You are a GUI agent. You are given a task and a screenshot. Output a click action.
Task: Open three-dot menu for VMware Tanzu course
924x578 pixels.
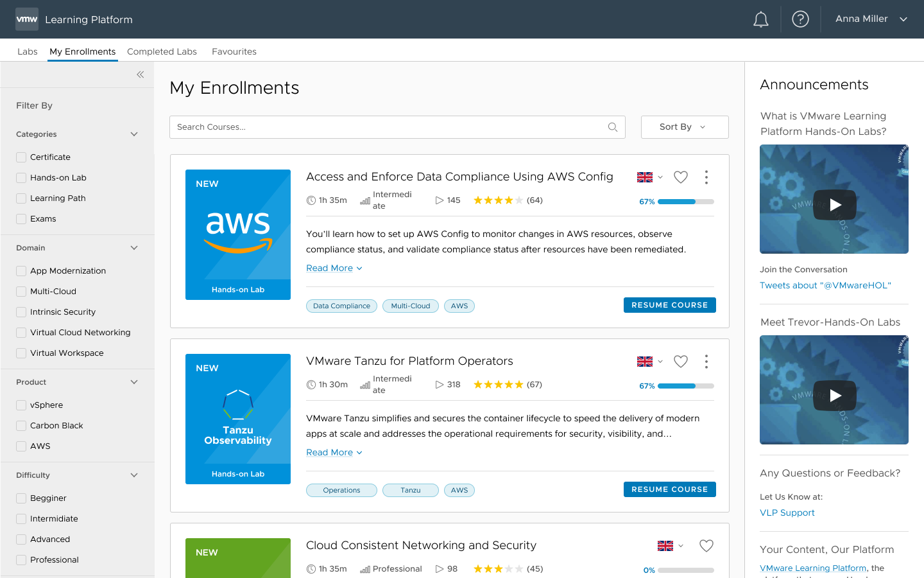(x=706, y=362)
